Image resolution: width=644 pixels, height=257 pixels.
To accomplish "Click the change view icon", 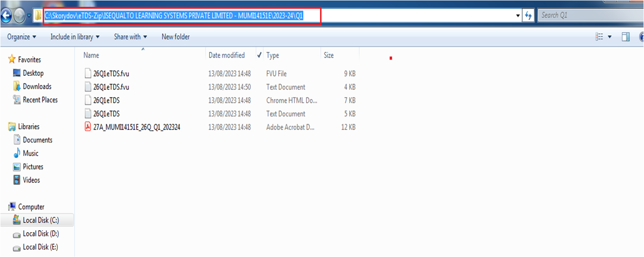I will coord(600,37).
